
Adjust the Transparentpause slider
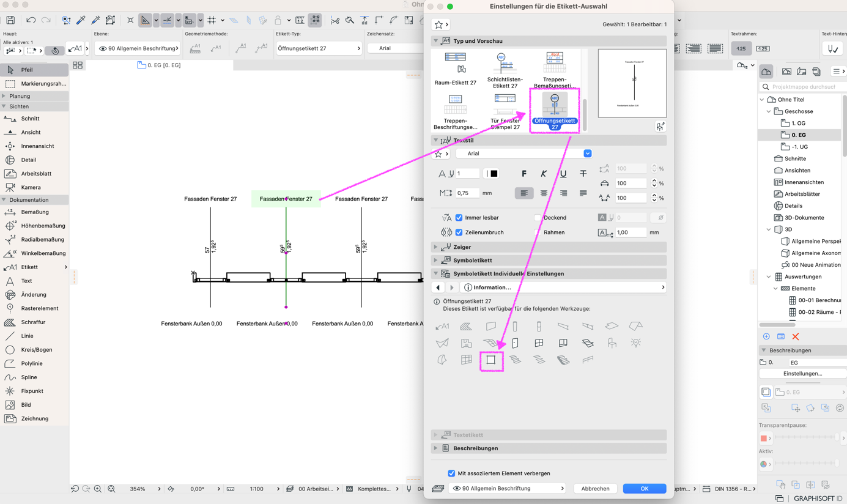806,438
